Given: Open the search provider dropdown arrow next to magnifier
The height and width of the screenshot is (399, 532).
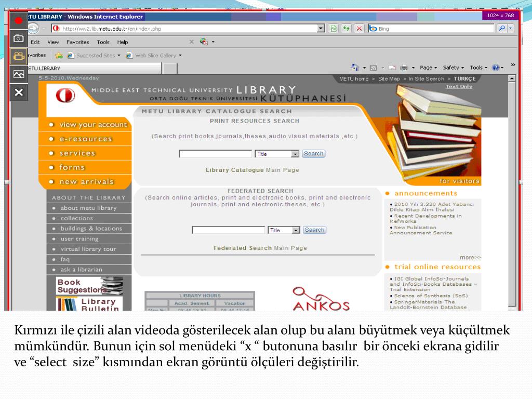Looking at the screenshot, I should (510, 29).
